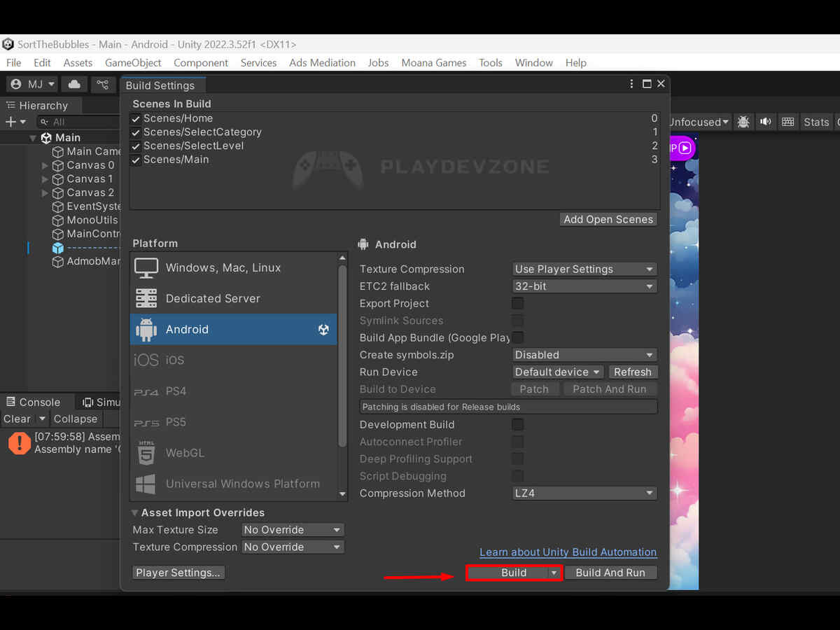Select the PS4 platform icon
The image size is (840, 630).
146,392
